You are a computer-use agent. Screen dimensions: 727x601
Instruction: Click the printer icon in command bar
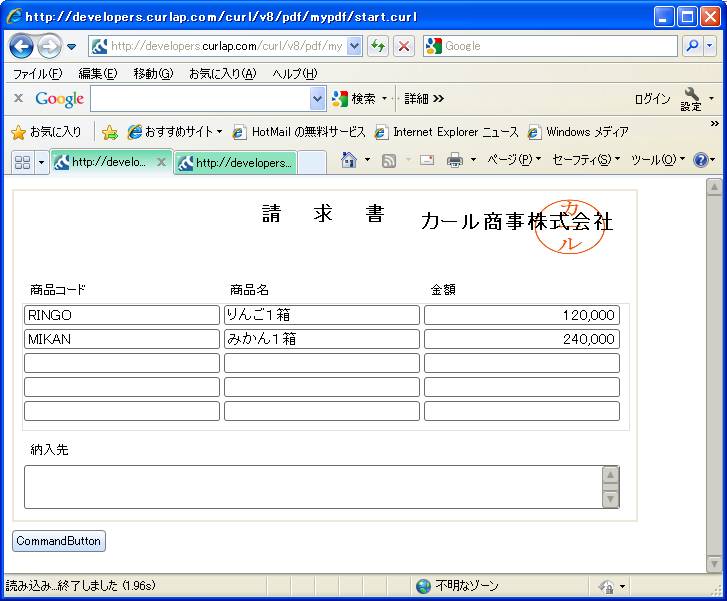click(x=455, y=160)
